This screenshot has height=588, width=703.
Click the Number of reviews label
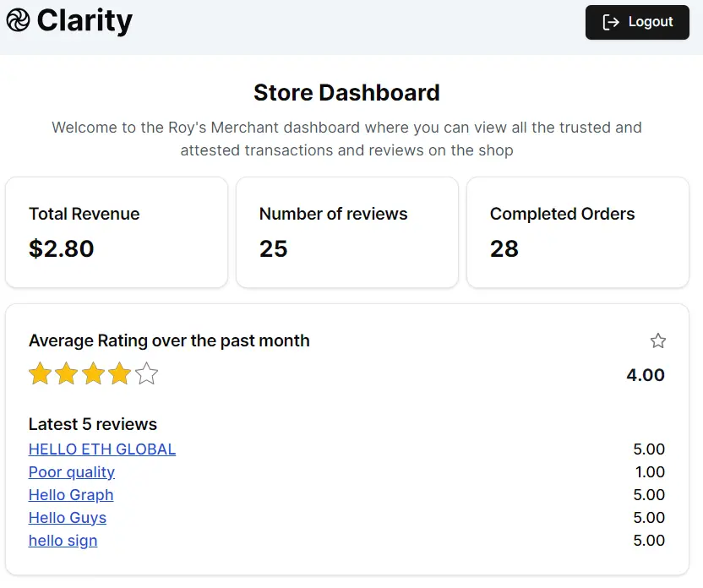tap(334, 214)
